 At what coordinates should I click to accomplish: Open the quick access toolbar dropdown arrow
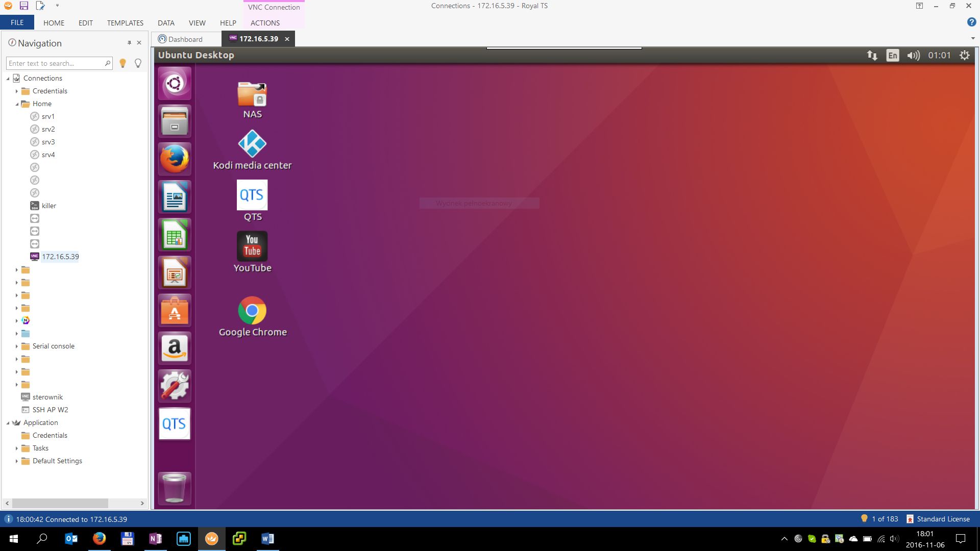[x=57, y=6]
